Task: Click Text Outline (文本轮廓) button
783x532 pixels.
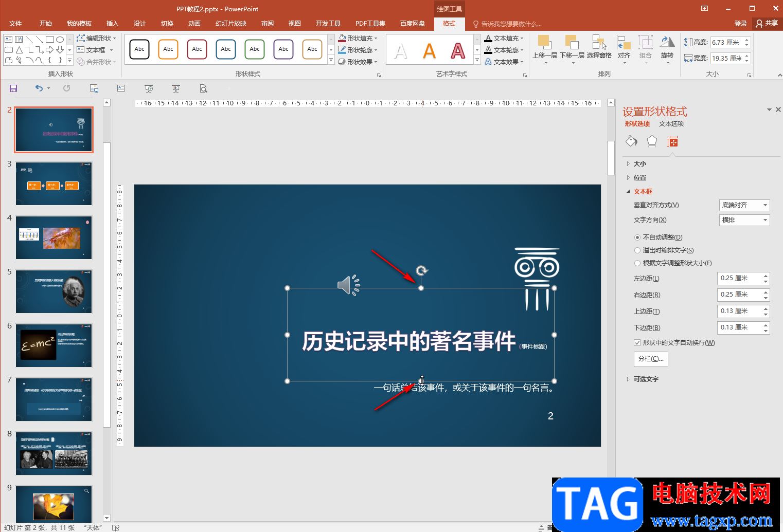Action: coord(504,50)
